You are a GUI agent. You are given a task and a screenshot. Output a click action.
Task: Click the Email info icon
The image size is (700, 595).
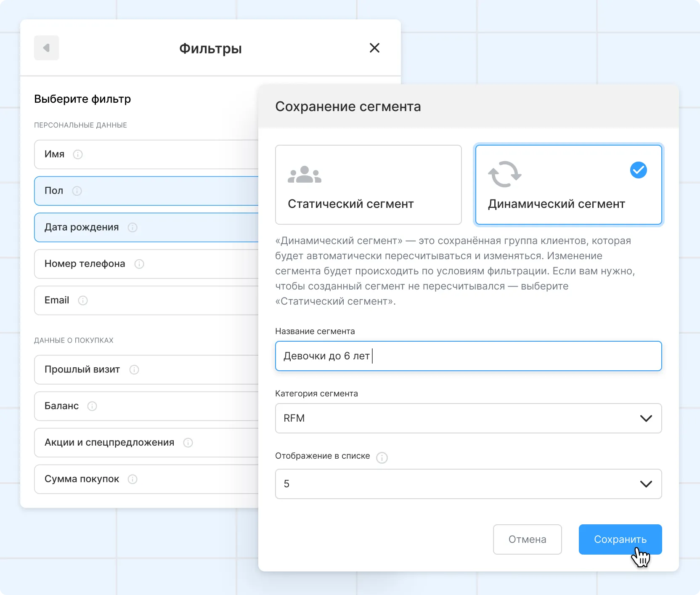tap(83, 300)
